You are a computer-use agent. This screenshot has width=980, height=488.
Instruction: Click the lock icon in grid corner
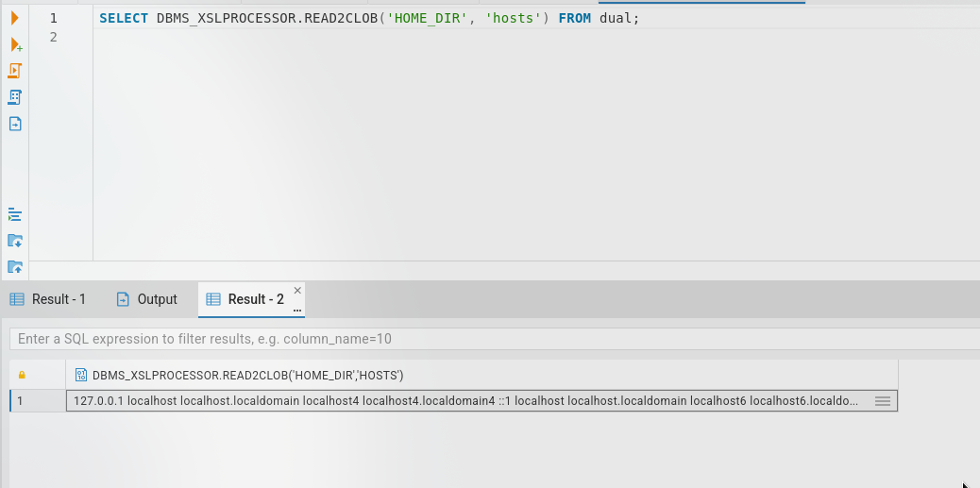click(22, 375)
